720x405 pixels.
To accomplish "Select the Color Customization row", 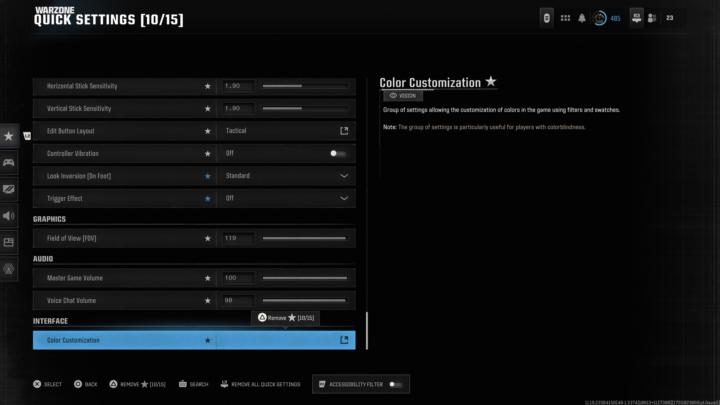I will 120,340.
